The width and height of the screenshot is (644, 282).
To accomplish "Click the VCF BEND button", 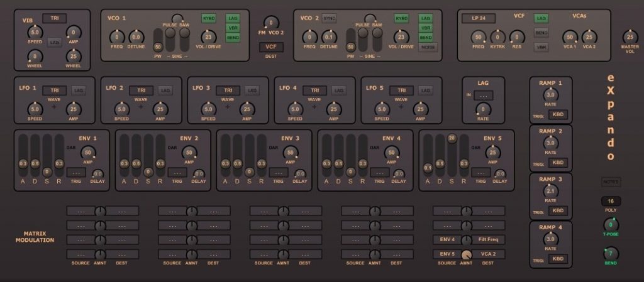I will tap(541, 33).
